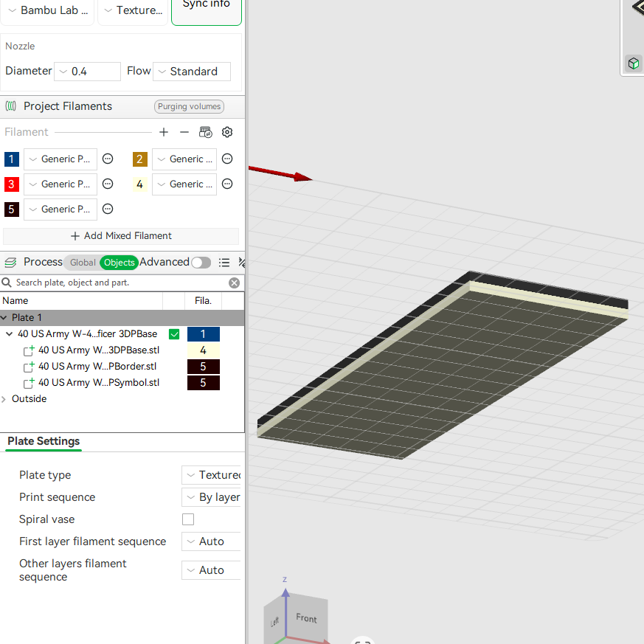Click Add Mixed Filament button

click(x=121, y=236)
